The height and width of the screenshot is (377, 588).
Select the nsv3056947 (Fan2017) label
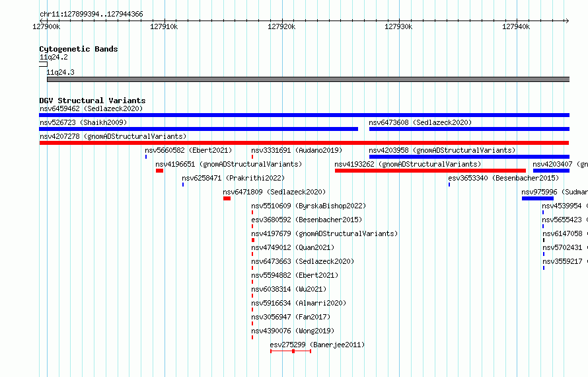(291, 317)
